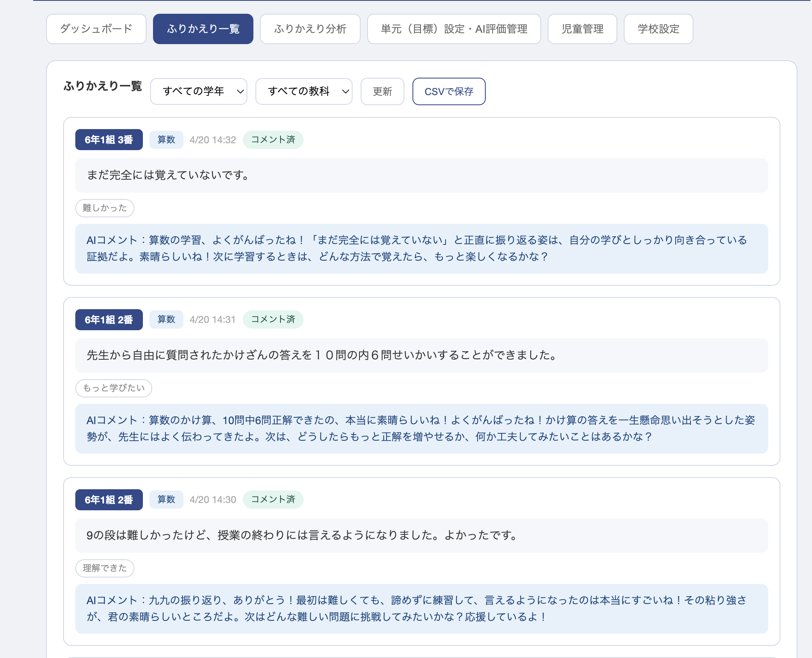Click the 9の段は難しかった reflection text
Screen dimensions: 812x658
[x=302, y=535]
